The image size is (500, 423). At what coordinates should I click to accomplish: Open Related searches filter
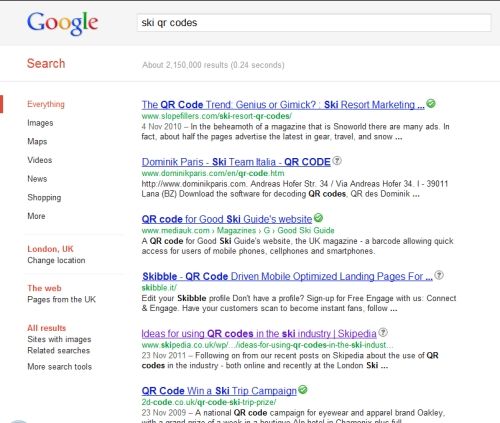(x=59, y=351)
